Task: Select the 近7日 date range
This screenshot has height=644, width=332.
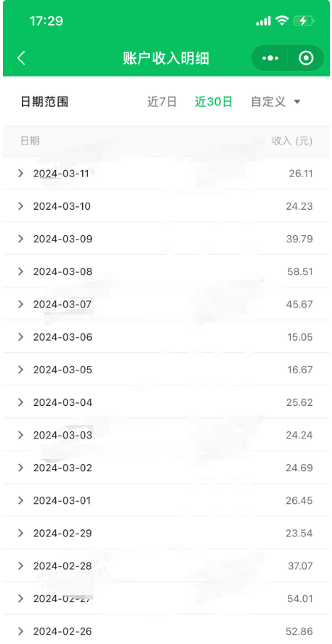Action: pyautogui.click(x=161, y=102)
